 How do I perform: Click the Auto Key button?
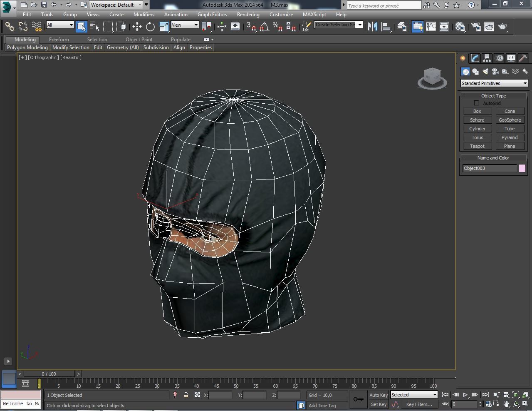click(379, 395)
